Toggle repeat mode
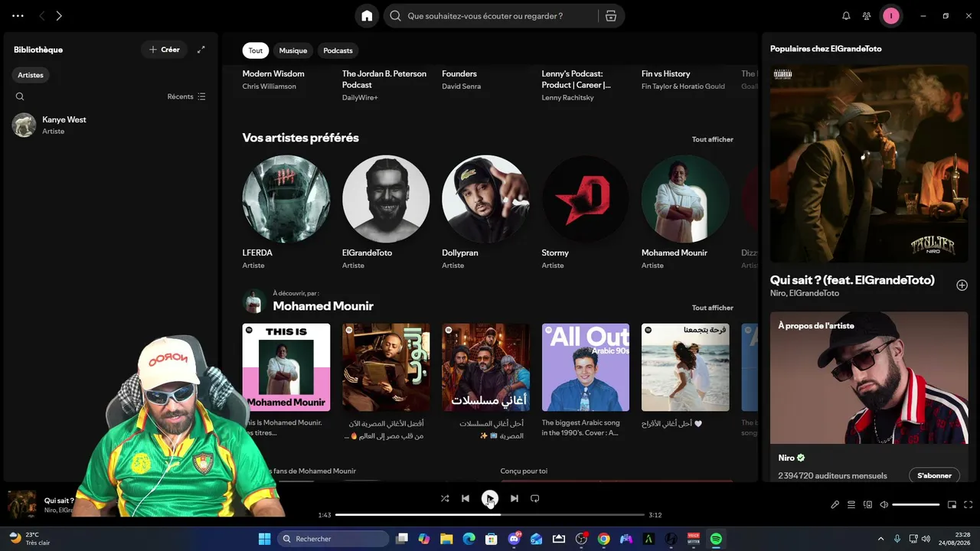The width and height of the screenshot is (980, 551). pyautogui.click(x=535, y=498)
